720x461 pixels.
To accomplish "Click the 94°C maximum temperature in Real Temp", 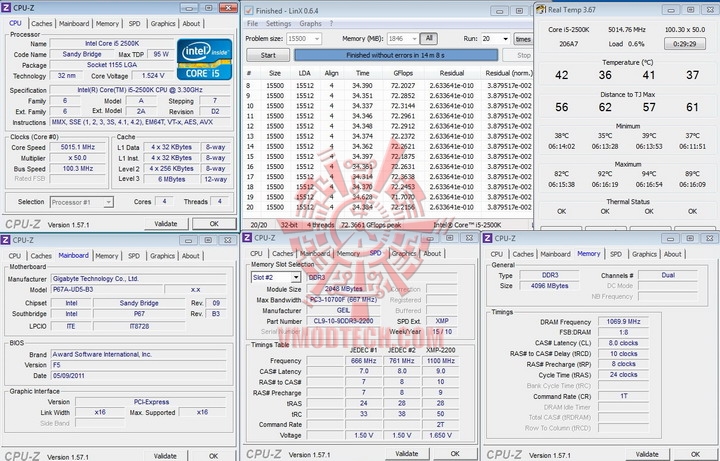I will (x=648, y=174).
